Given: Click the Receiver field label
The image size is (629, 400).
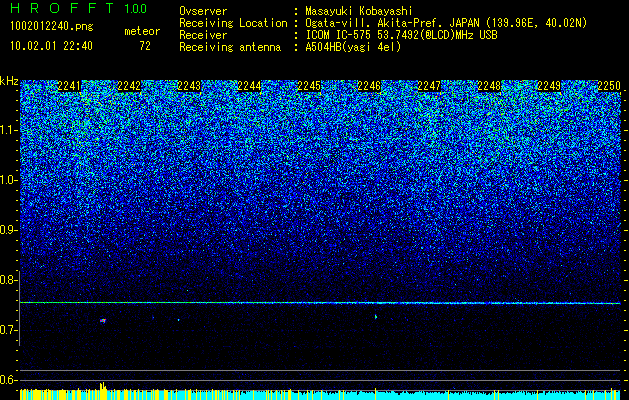Looking at the screenshot, I should [203, 35].
